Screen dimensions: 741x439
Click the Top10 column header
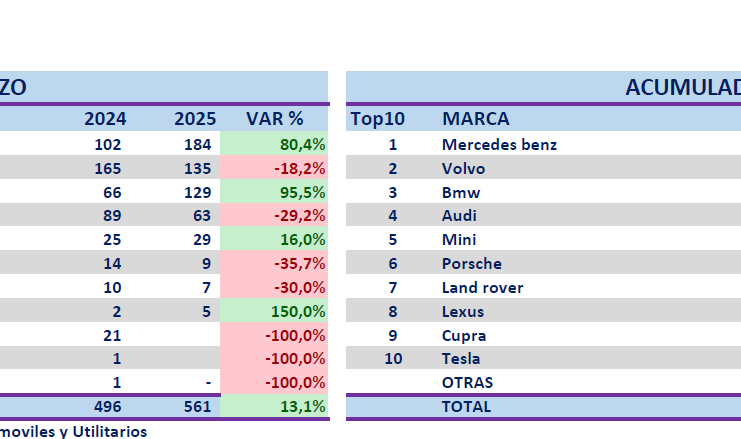click(x=377, y=118)
